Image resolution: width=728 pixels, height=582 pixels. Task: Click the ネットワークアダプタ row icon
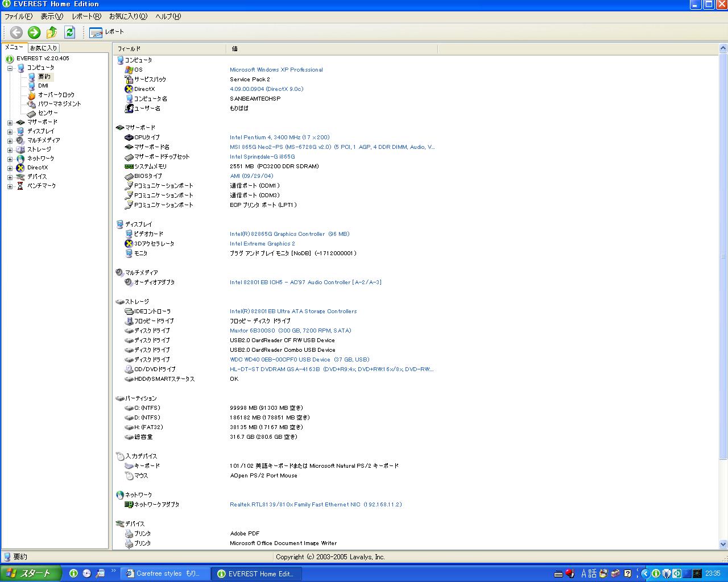pos(129,505)
